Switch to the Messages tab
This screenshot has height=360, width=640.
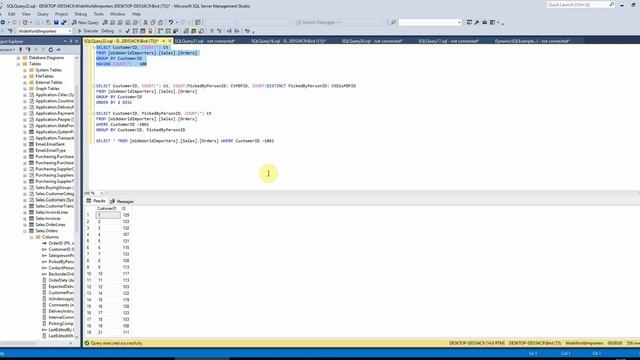(122, 201)
